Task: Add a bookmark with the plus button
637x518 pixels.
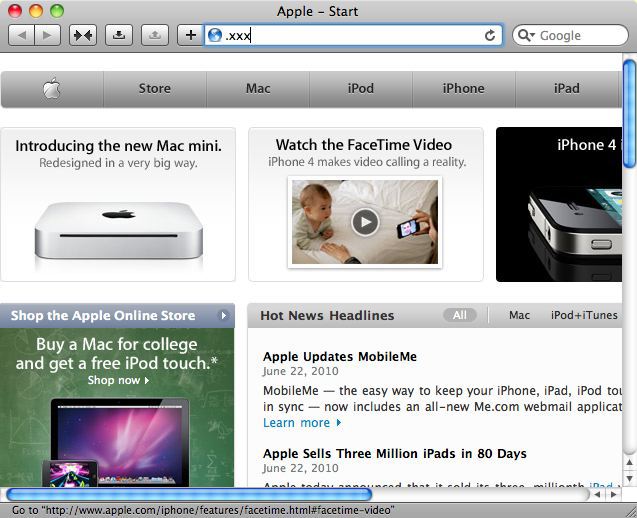Action: pos(190,35)
